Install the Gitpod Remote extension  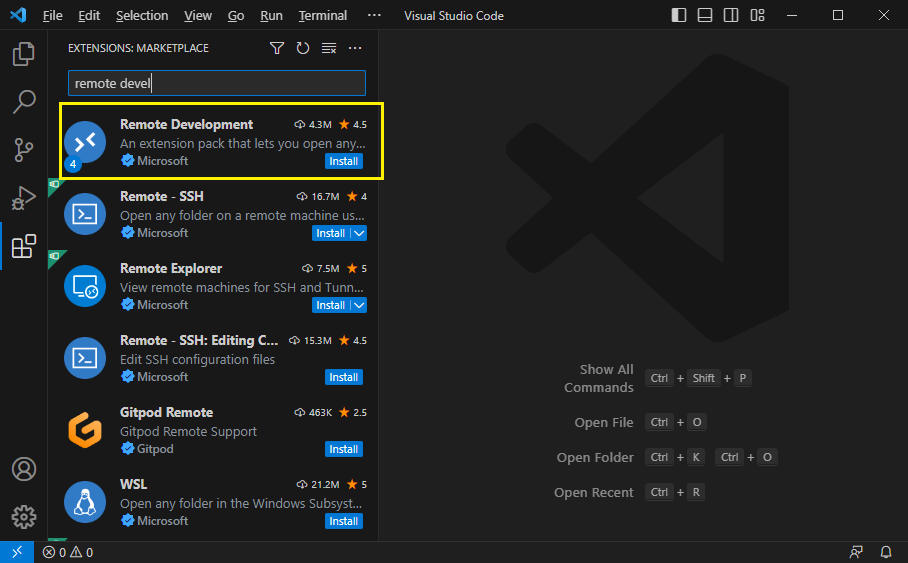344,449
